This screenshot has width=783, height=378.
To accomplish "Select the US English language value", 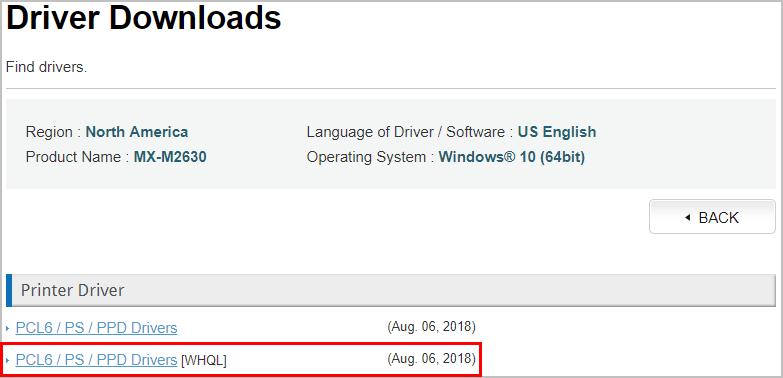I will 557,132.
